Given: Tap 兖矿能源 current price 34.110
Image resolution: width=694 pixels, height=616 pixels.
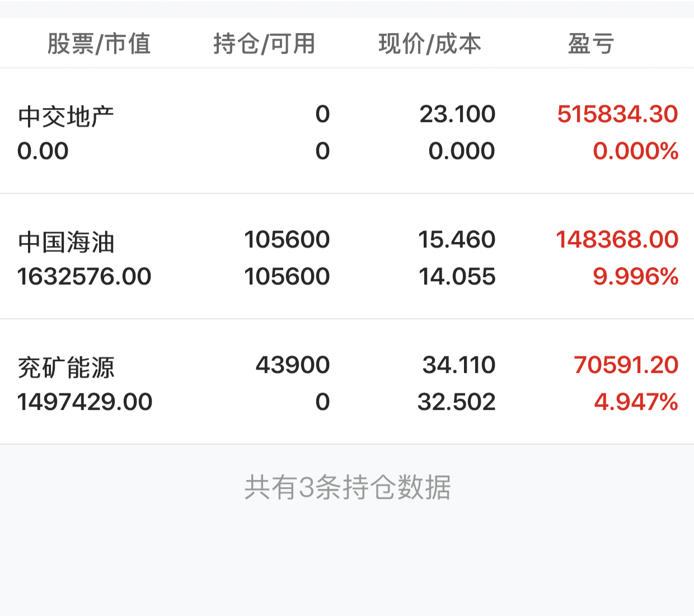Looking at the screenshot, I should click(x=459, y=365).
